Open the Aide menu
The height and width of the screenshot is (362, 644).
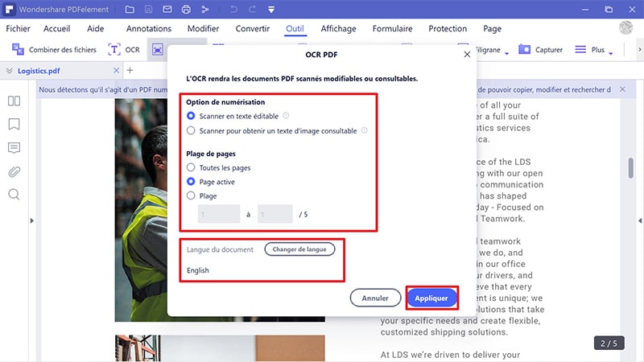pyautogui.click(x=95, y=28)
